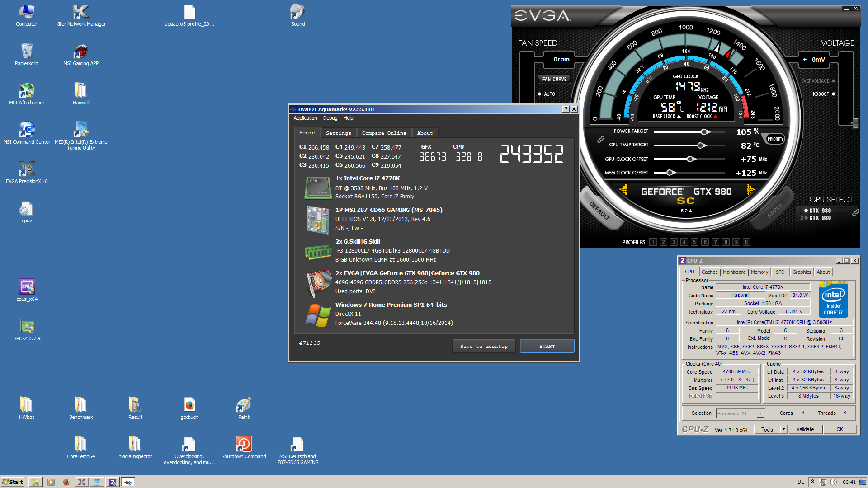Screen dimensions: 868x488
Task: Open the FAN CURVE settings
Action: tap(554, 79)
